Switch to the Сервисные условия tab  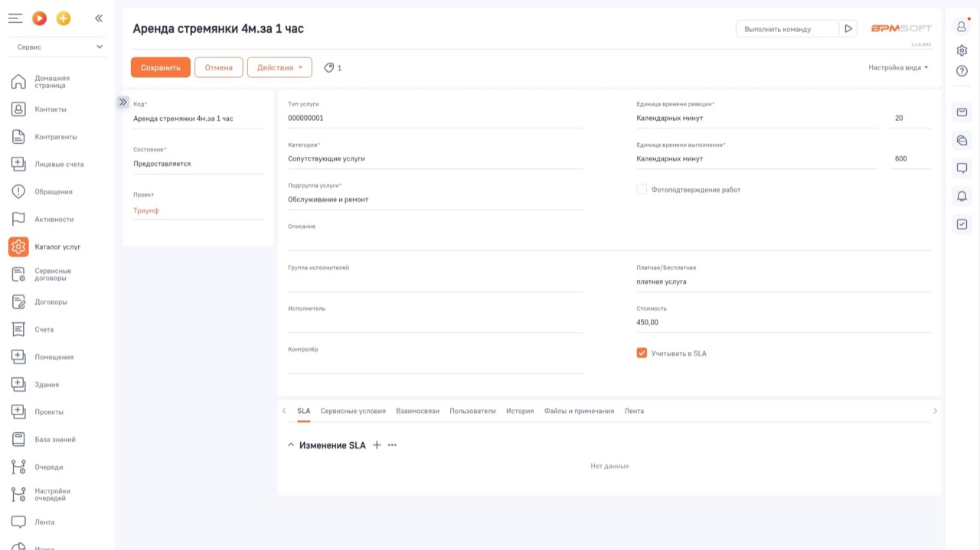[x=353, y=411]
